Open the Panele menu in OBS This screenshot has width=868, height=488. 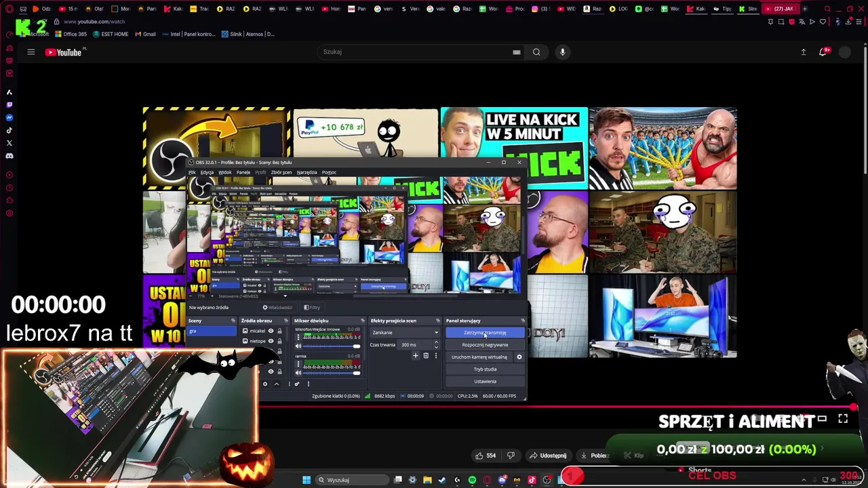243,172
